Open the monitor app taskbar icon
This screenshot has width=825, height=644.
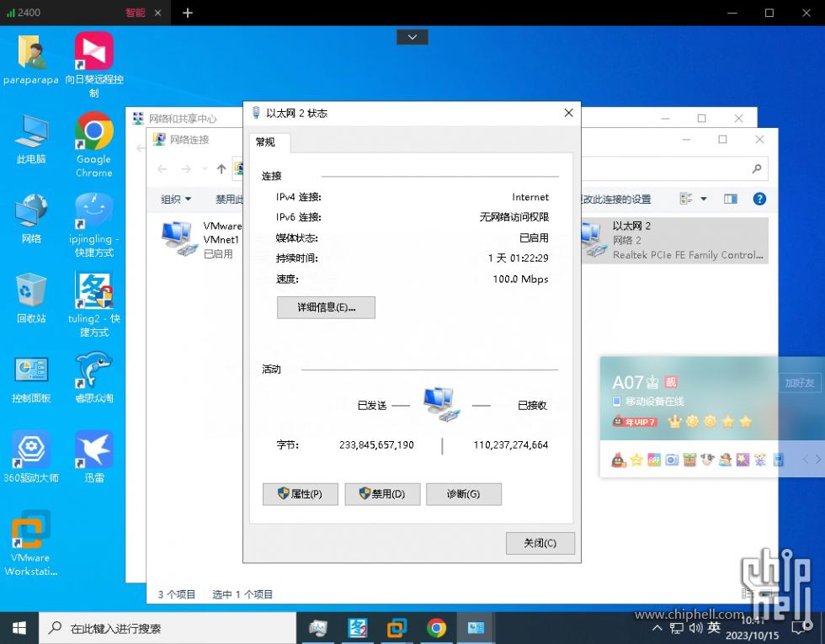(x=318, y=628)
